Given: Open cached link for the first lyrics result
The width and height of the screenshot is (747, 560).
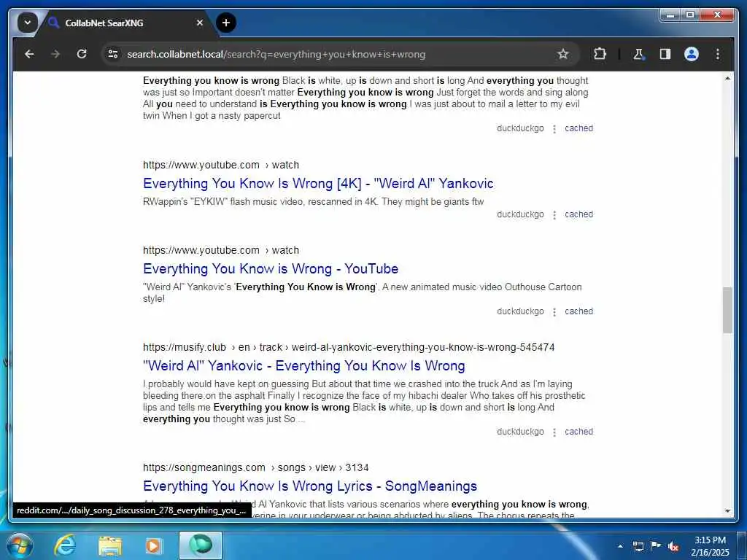Looking at the screenshot, I should tap(578, 128).
